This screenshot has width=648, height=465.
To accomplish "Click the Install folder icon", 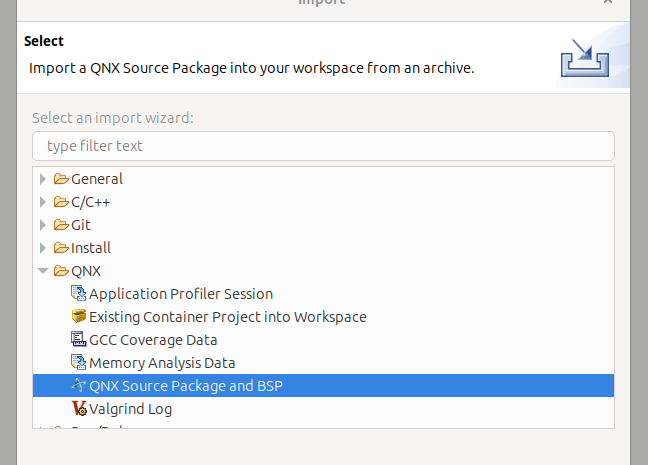I will (61, 248).
